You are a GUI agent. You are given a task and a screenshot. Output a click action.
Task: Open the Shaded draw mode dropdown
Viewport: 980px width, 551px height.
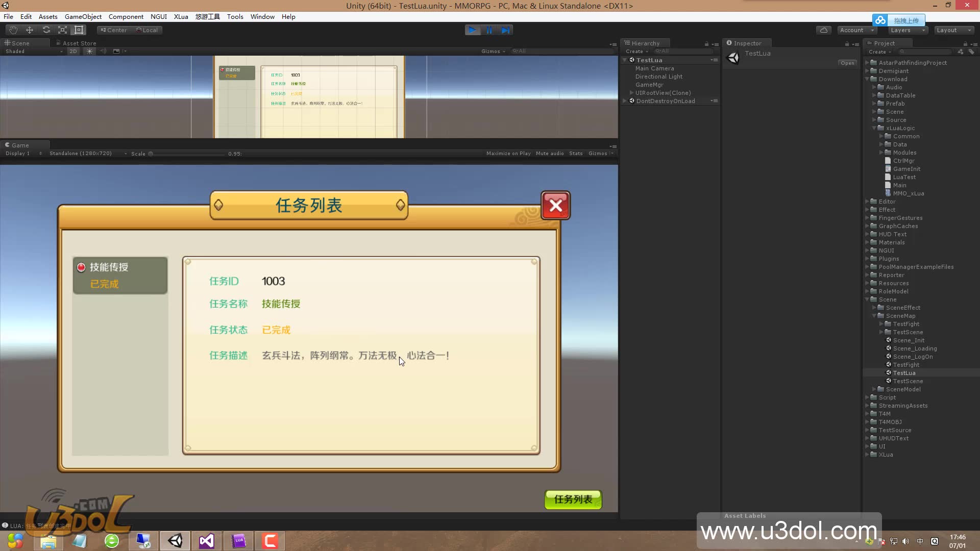[34, 51]
